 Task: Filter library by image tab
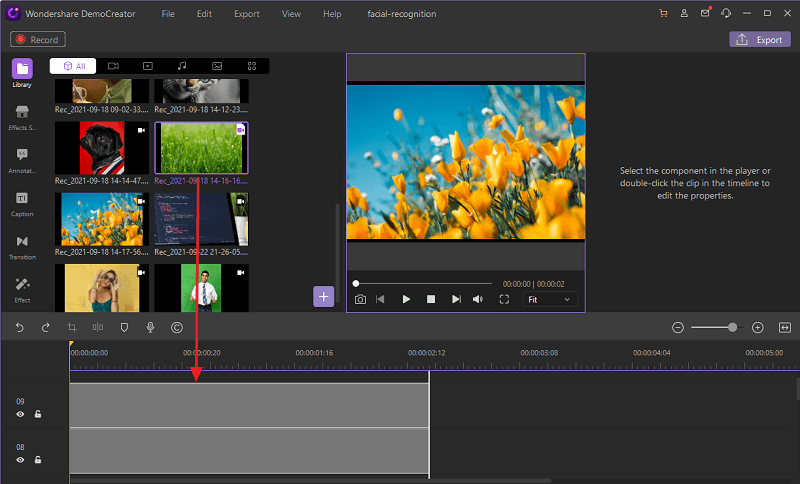tap(217, 66)
